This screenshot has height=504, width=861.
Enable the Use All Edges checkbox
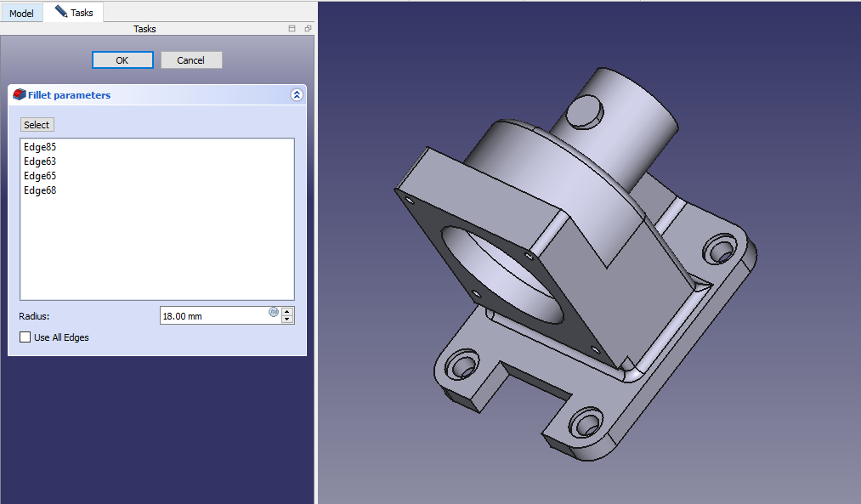pos(25,337)
